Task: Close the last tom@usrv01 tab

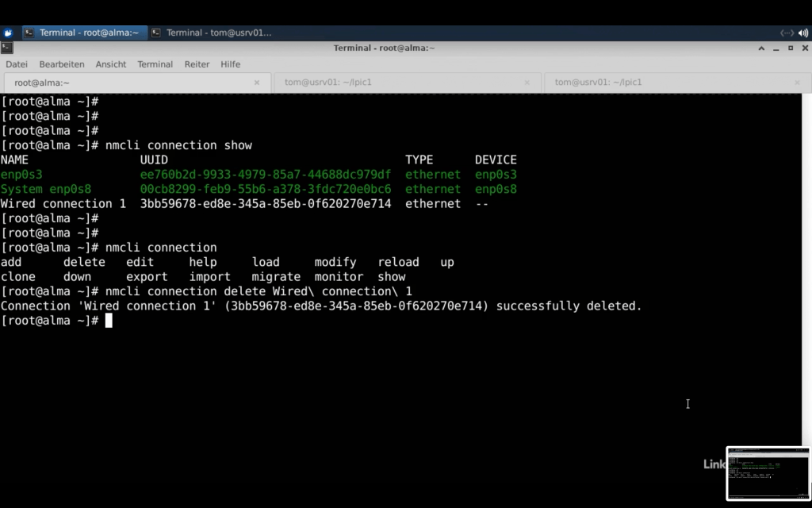Action: 797,83
